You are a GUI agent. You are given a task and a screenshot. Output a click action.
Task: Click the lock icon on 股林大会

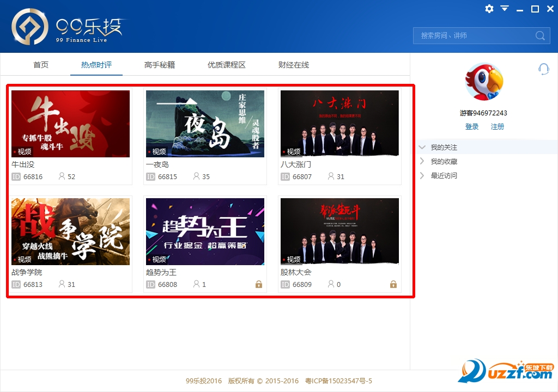393,284
